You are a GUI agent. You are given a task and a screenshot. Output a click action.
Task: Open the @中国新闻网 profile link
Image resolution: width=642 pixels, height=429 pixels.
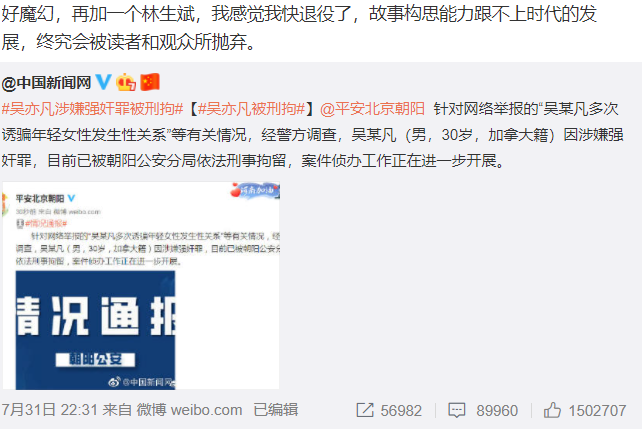click(x=46, y=83)
